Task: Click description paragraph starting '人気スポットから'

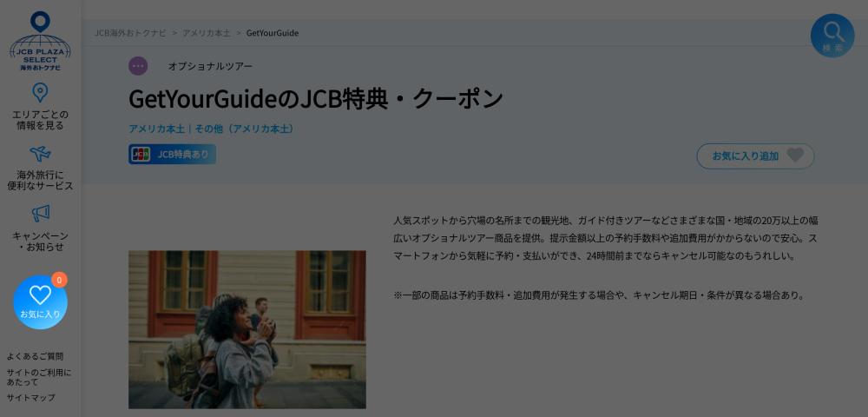Action: (606, 238)
